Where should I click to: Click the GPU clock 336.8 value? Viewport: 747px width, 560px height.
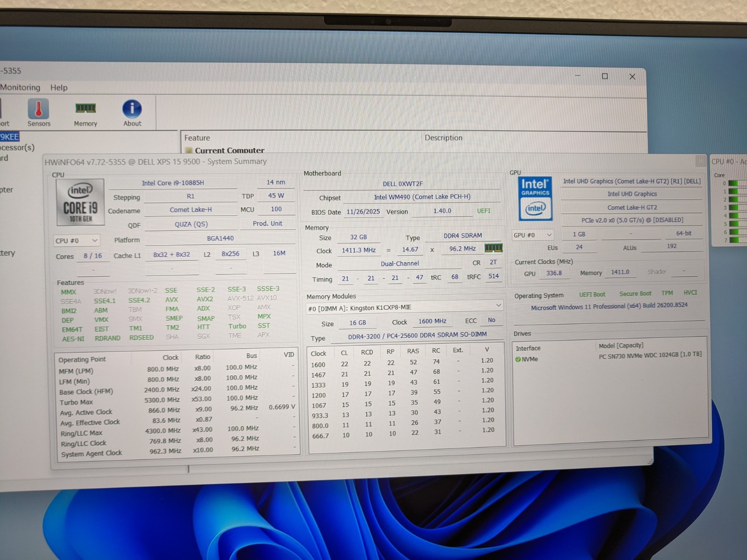click(554, 273)
